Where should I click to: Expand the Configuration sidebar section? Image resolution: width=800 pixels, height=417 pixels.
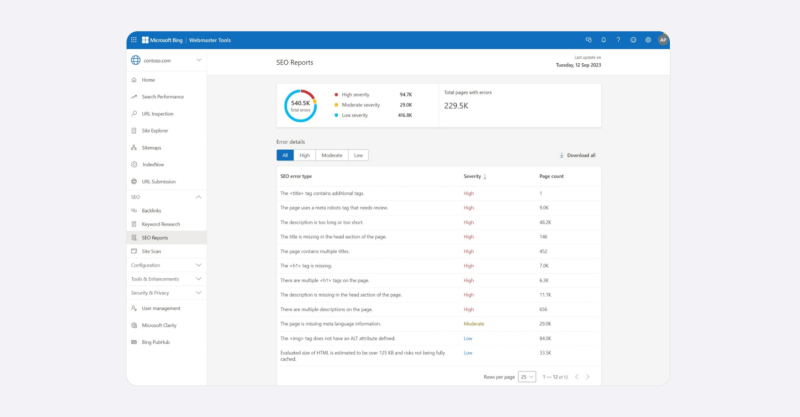point(199,265)
